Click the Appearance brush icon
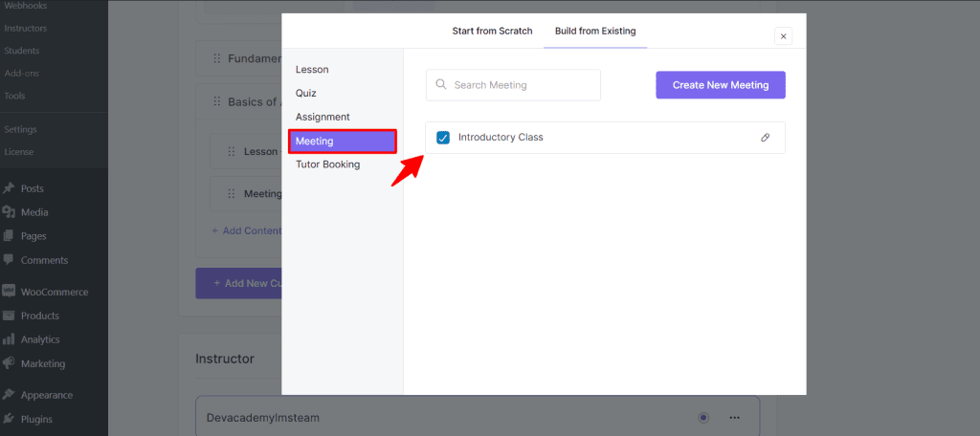 9,395
